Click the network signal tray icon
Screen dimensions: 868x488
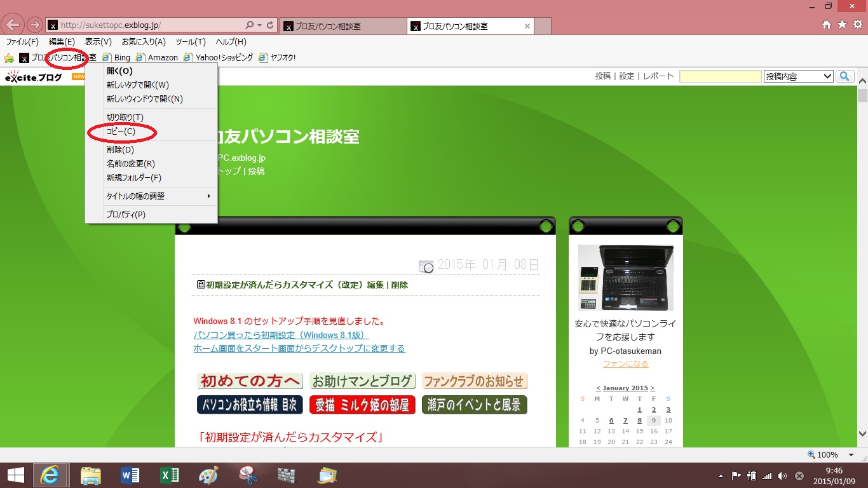pyautogui.click(x=767, y=475)
